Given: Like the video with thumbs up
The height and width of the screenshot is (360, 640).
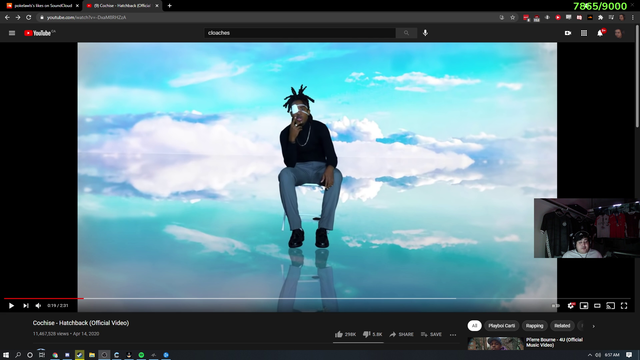Looking at the screenshot, I should [345, 334].
